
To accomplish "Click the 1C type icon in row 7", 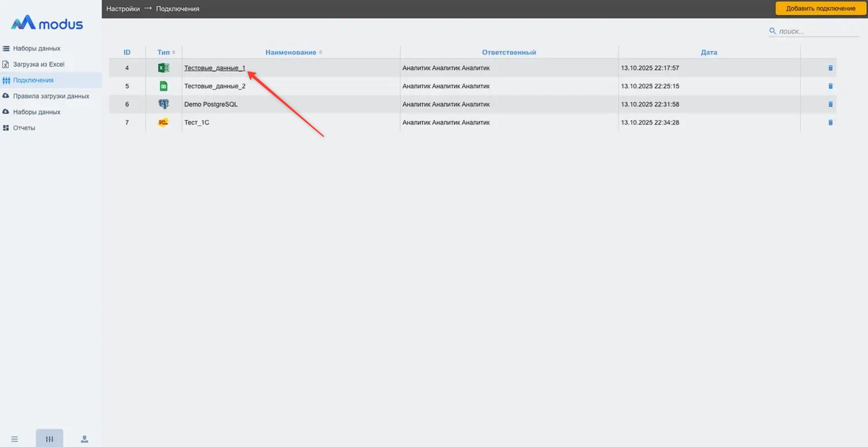I will click(x=163, y=122).
